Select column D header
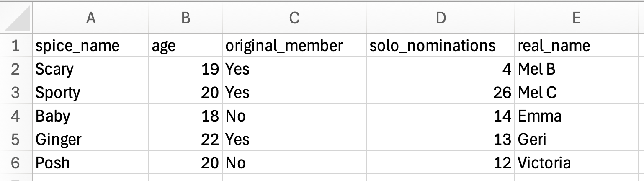Screen dimensions: 644x181 click(x=440, y=18)
